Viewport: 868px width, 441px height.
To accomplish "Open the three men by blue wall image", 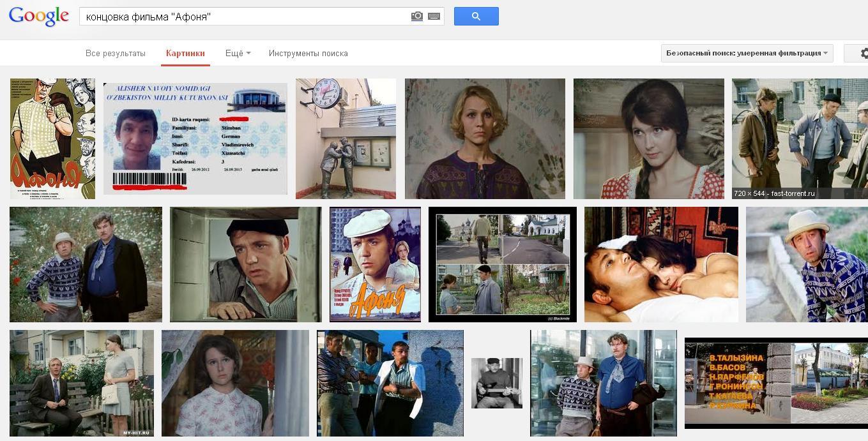I will point(390,383).
